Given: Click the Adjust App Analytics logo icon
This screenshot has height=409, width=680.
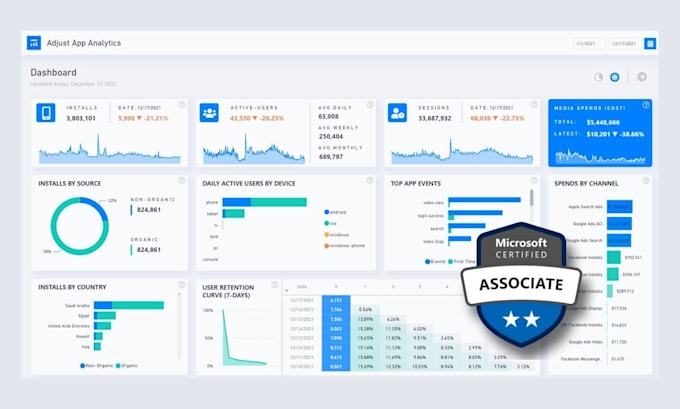Looking at the screenshot, I should (x=34, y=43).
